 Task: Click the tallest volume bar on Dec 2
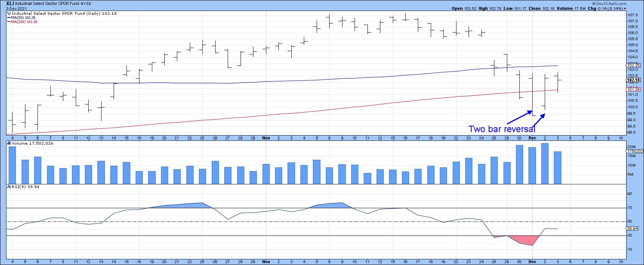click(x=545, y=164)
